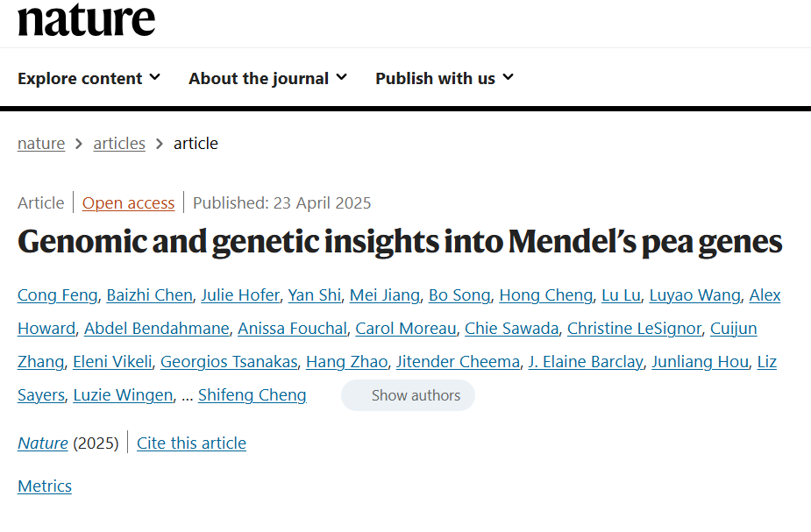Click the Open access link
The image size is (811, 532).
click(128, 203)
